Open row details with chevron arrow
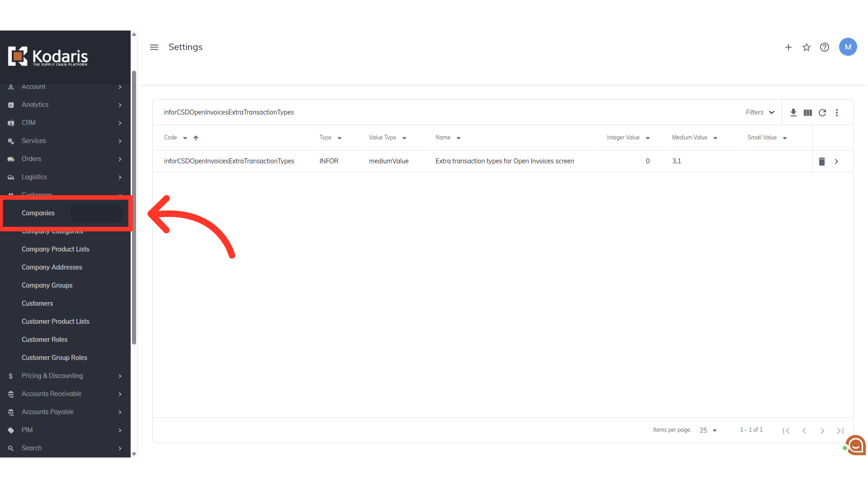This screenshot has height=488, width=868. 836,161
